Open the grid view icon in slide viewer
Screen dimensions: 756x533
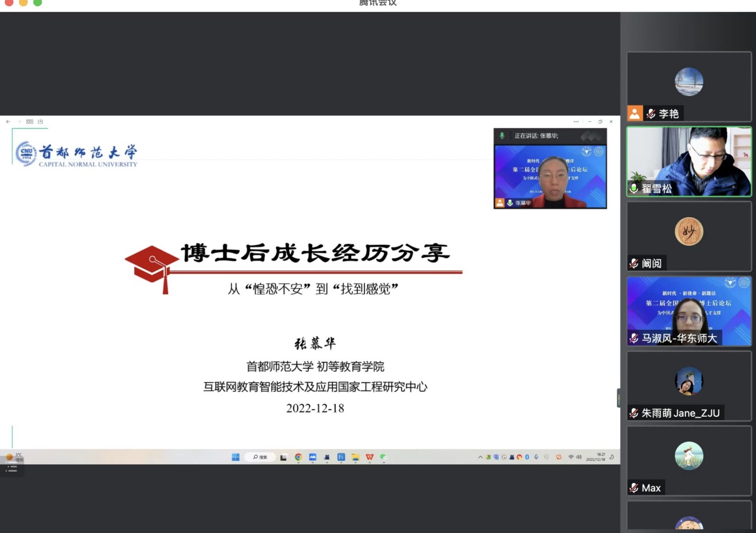29,122
